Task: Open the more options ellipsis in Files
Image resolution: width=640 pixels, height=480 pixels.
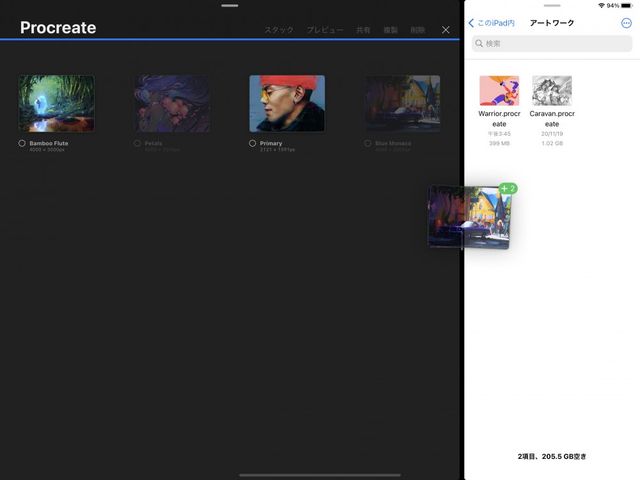Action: point(626,23)
